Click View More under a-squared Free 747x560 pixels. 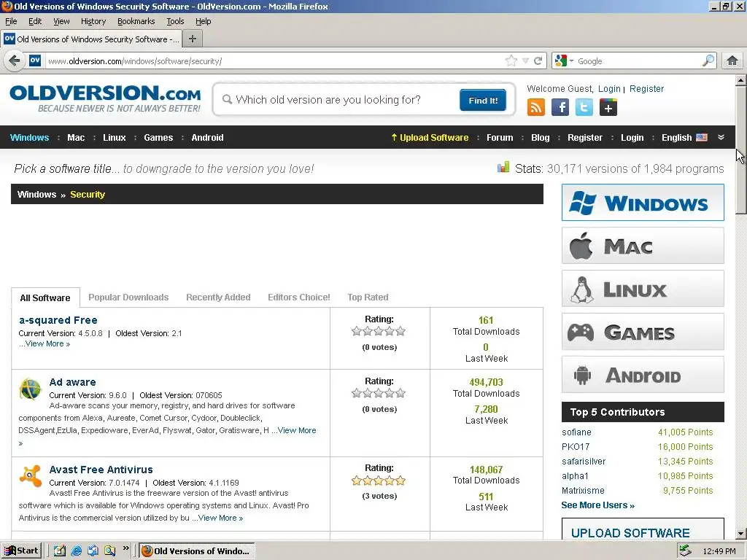click(x=44, y=344)
